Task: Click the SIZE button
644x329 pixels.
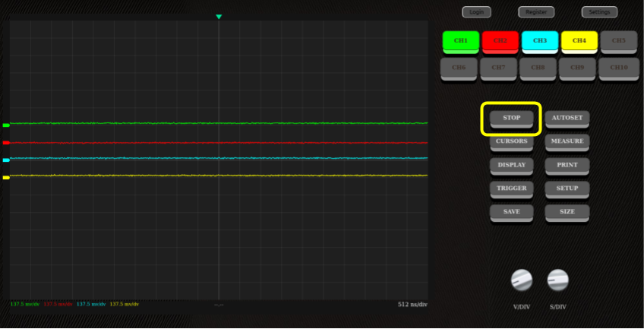Action: coord(567,212)
